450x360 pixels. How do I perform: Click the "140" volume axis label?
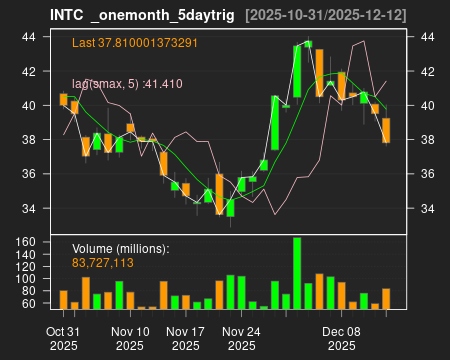(x=26, y=255)
